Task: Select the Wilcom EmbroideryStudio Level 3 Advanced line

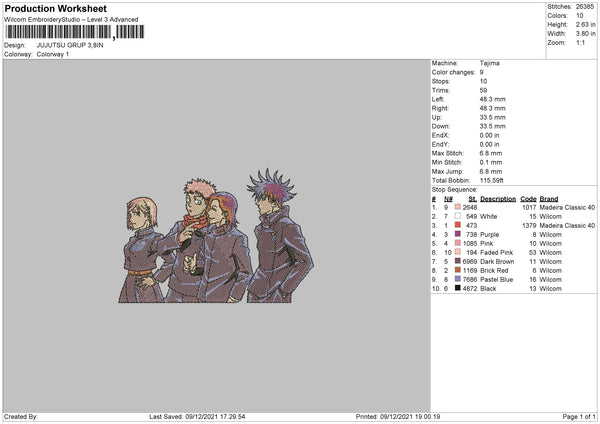Action: tap(71, 20)
